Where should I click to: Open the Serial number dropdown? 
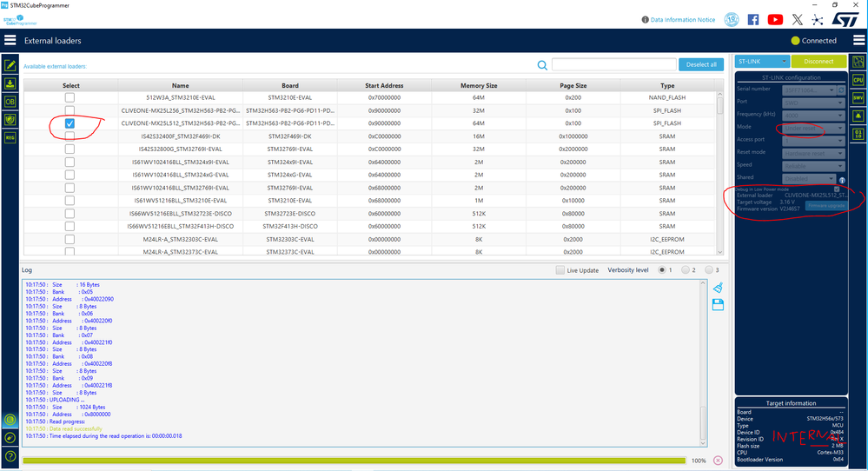point(809,90)
